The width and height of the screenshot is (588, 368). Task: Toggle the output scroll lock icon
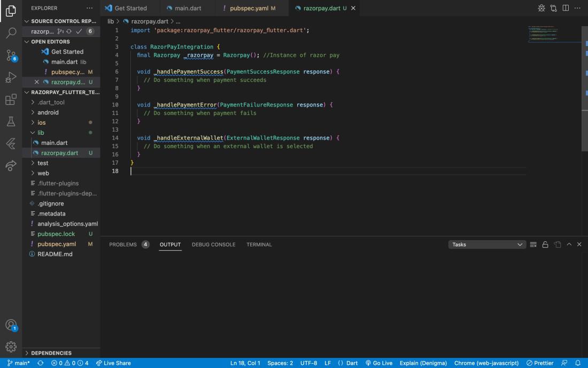click(x=545, y=244)
